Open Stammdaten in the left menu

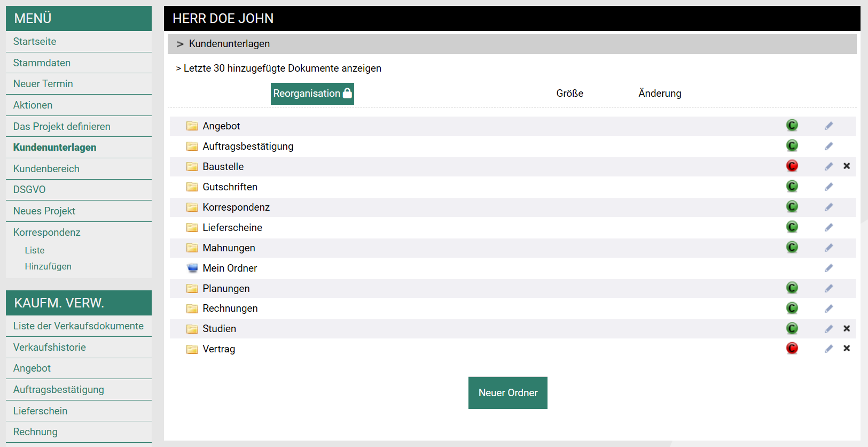[x=42, y=63]
